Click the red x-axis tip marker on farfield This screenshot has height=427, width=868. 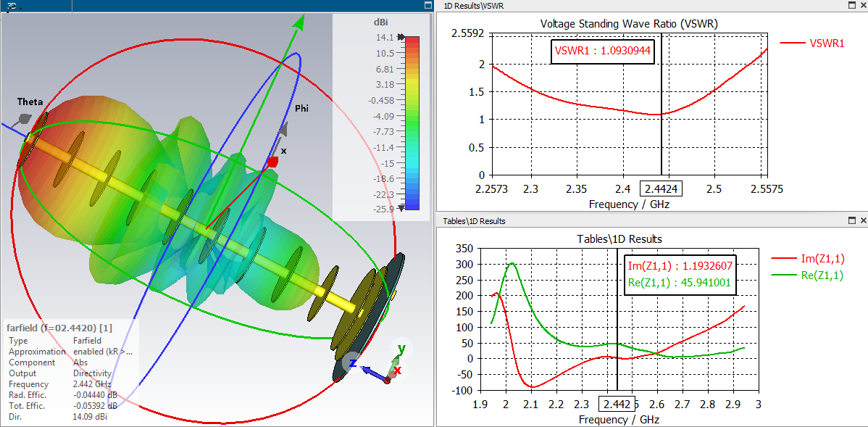click(272, 162)
